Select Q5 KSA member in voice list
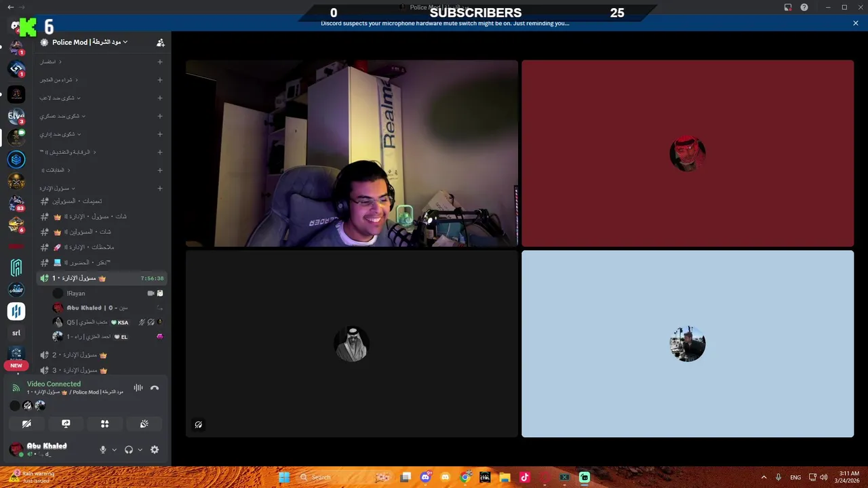This screenshot has height=488, width=868. [108, 323]
